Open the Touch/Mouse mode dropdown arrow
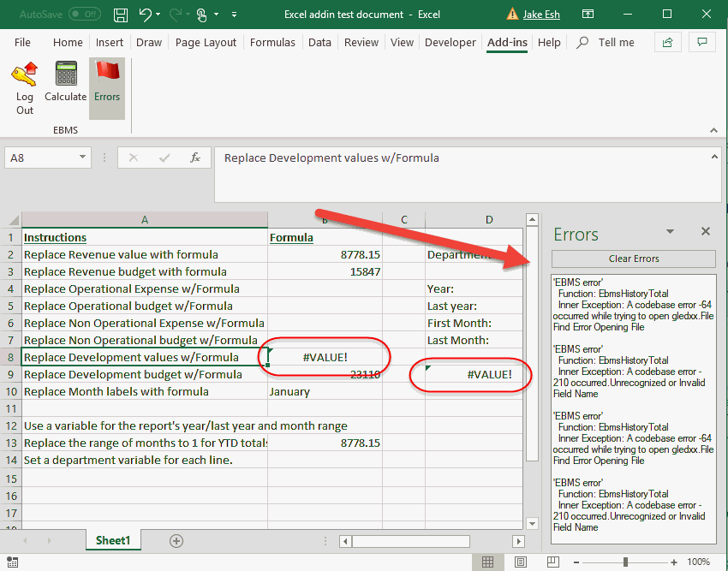 216,15
